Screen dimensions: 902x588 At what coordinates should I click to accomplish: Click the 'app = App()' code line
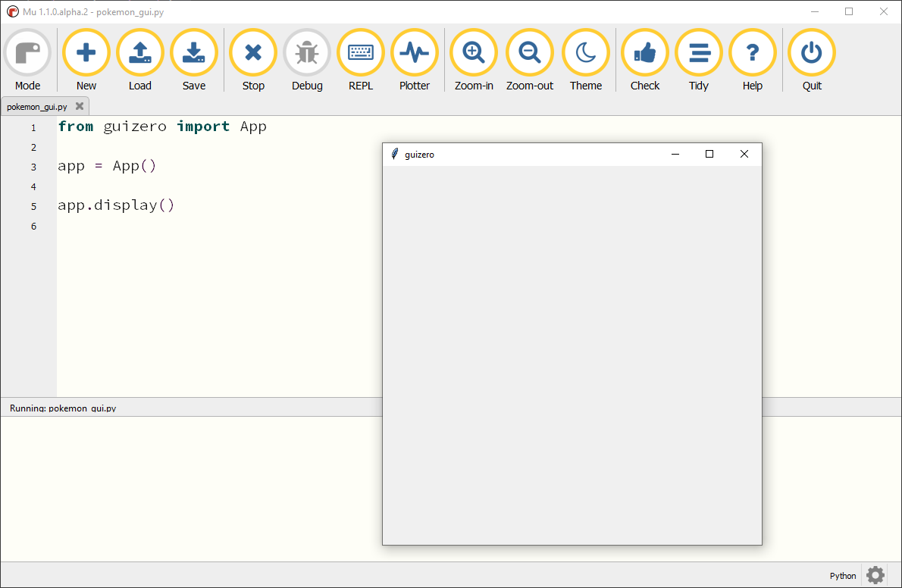107,166
